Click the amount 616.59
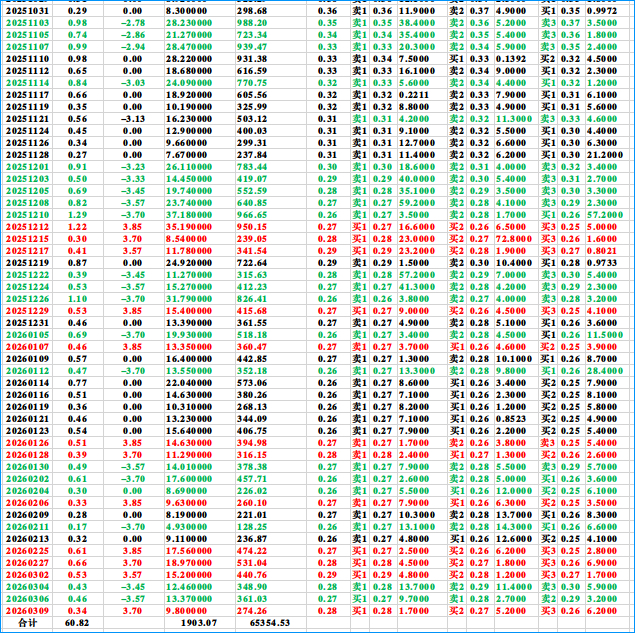The width and height of the screenshot is (635, 633). pyautogui.click(x=252, y=71)
